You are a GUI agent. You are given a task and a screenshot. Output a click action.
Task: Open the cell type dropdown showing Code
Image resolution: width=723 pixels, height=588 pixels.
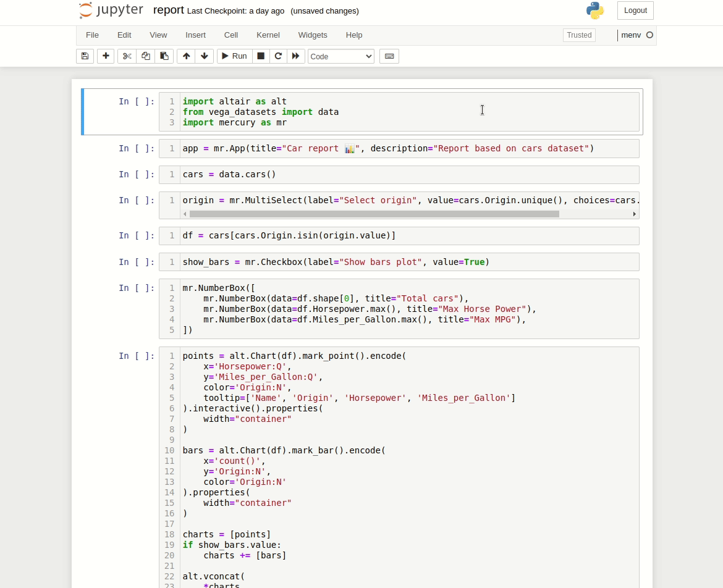pos(340,56)
